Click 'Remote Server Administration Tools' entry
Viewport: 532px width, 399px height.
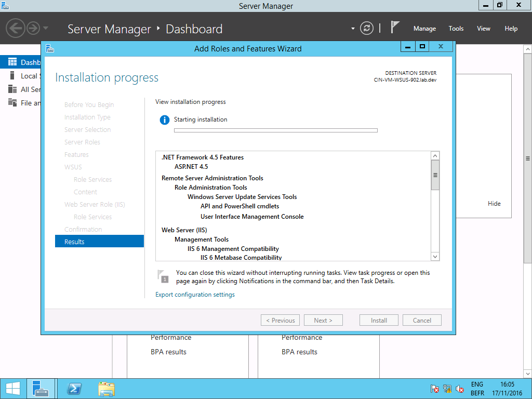tap(212, 178)
